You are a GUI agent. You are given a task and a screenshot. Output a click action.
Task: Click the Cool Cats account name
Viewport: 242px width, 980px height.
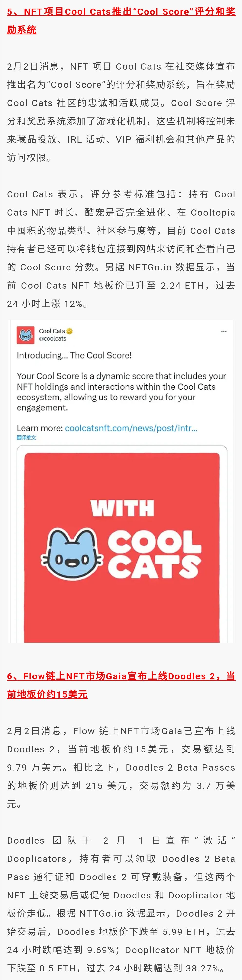pyautogui.click(x=52, y=331)
